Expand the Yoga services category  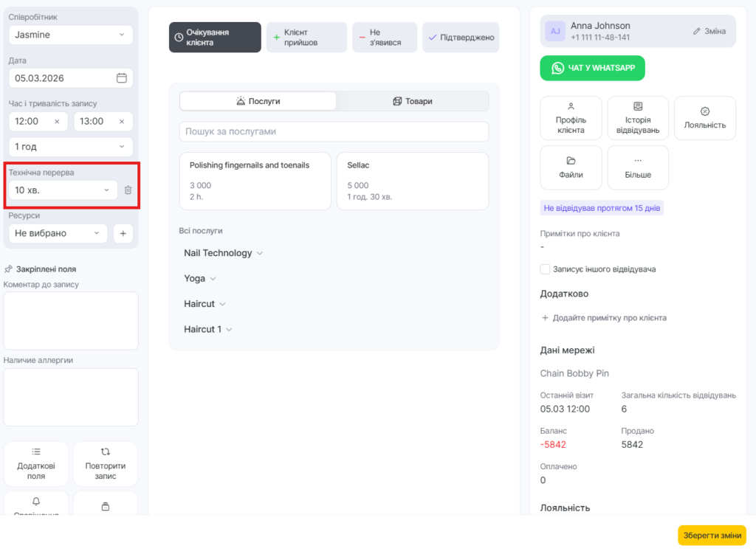[x=199, y=279]
